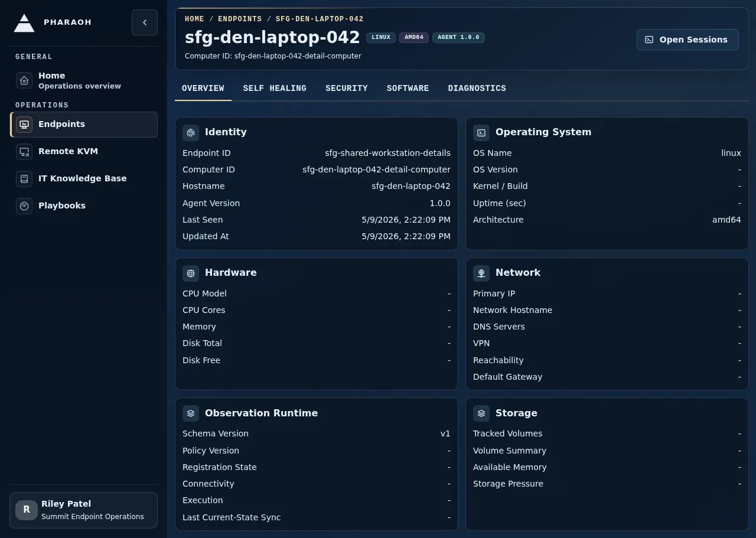The height and width of the screenshot is (538, 756).
Task: Switch to the Self Healing tab
Action: click(x=275, y=89)
